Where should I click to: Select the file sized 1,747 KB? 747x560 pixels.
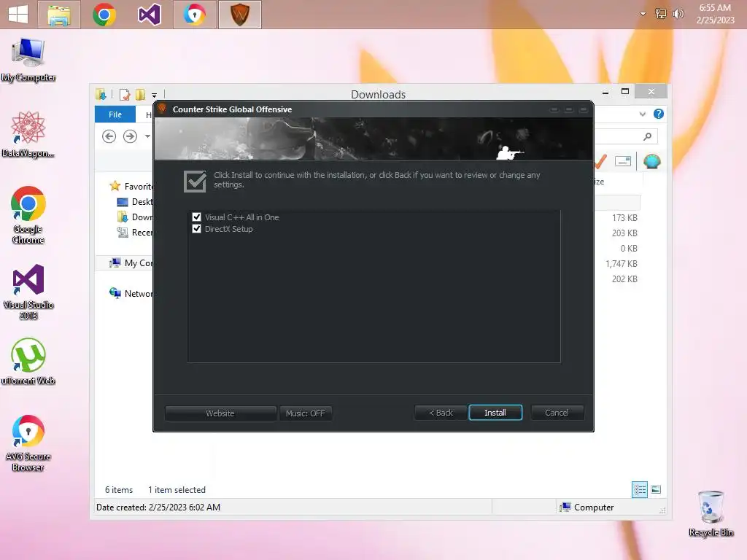[x=622, y=264]
